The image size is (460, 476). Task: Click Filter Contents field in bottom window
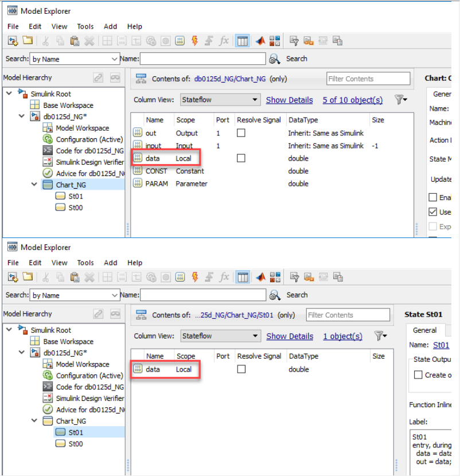pyautogui.click(x=348, y=315)
